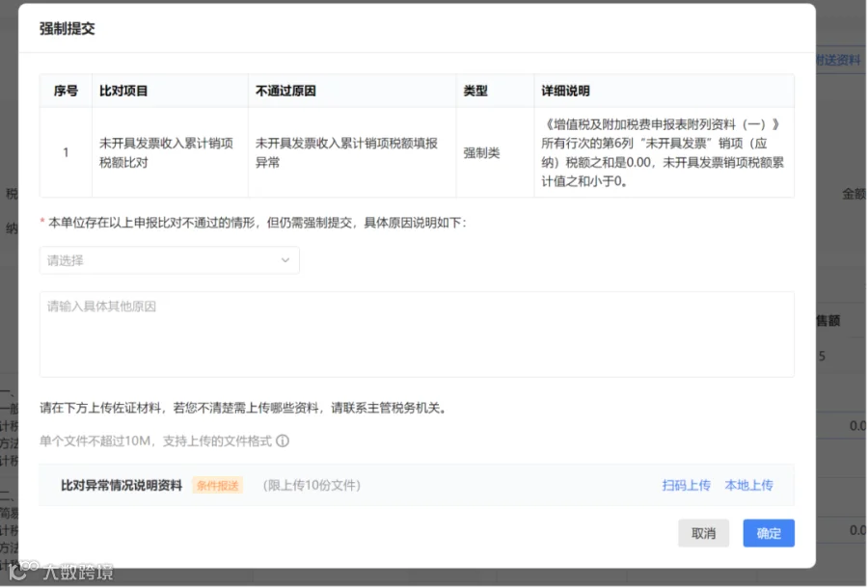The image size is (868, 588).
Task: Select the 序号 column header
Action: (66, 91)
